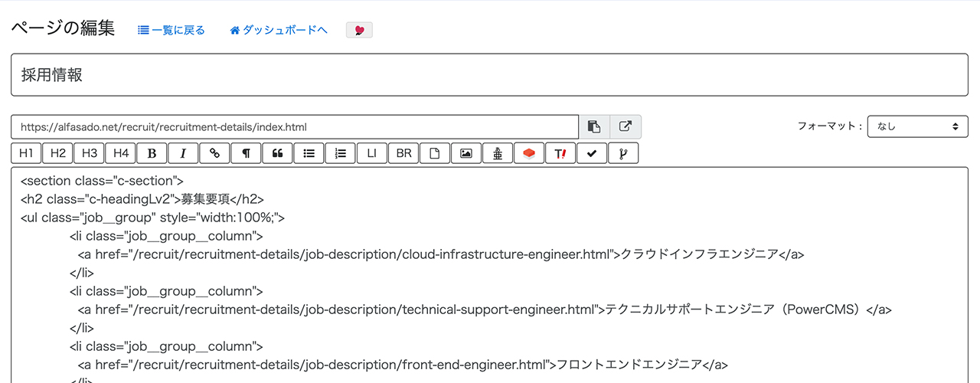Image resolution: width=980 pixels, height=383 pixels.
Task: Click the ul class="job__group" line
Action: 152,218
